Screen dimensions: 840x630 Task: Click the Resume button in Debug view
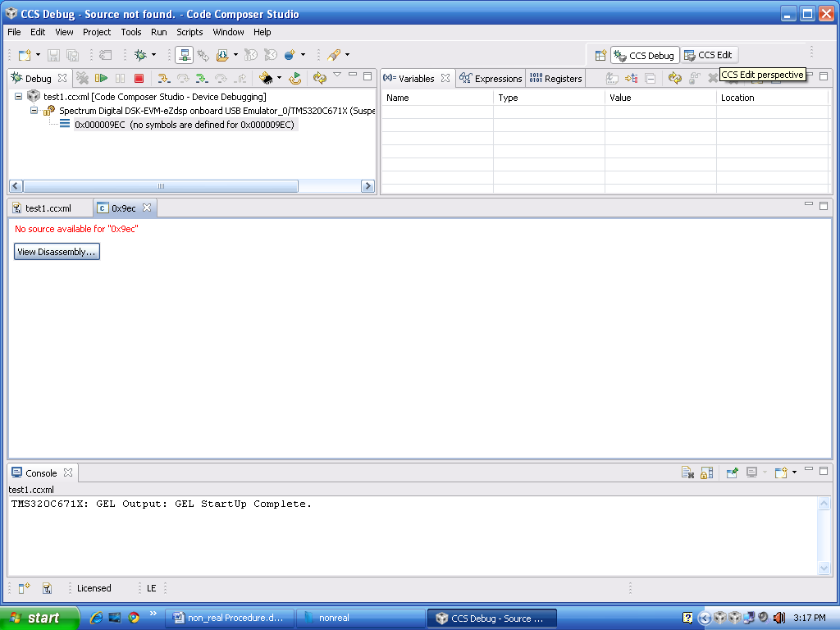[x=101, y=78]
